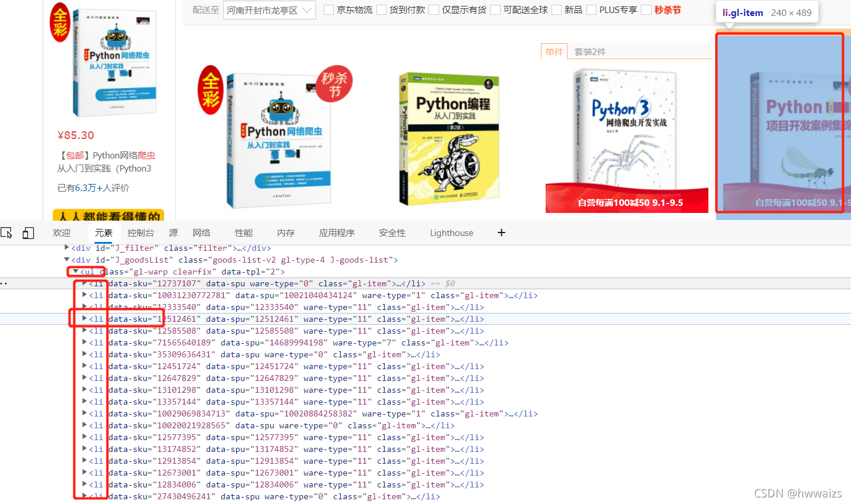Image resolution: width=851 pixels, height=504 pixels.
Task: Open the 已有6.3万+人评价 reviews link
Action: coord(93,188)
